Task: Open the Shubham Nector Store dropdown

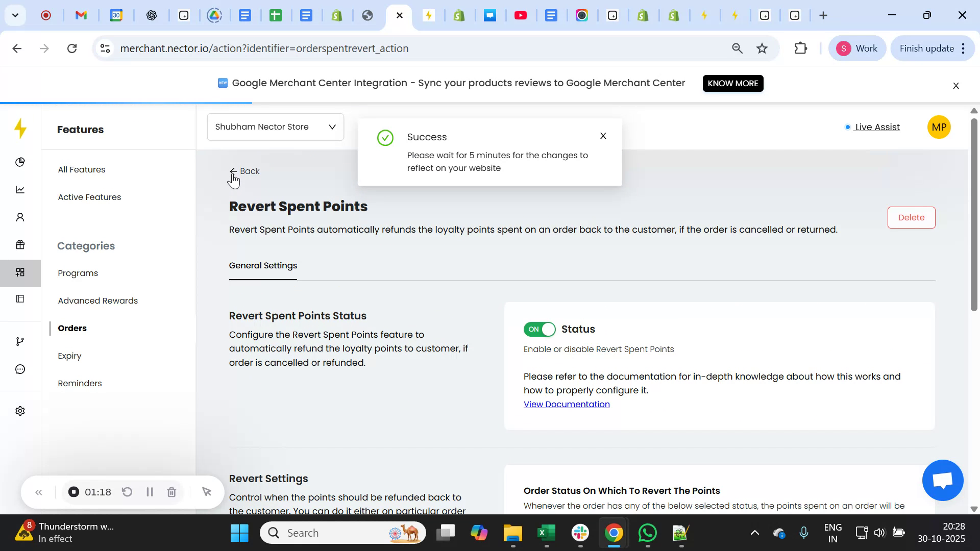Action: [x=275, y=127]
